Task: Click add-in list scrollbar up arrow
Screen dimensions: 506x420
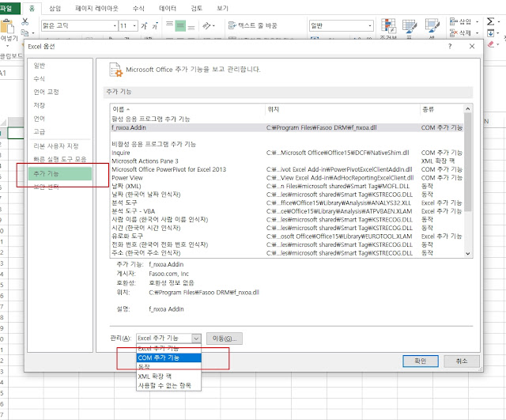Action: 468,109
